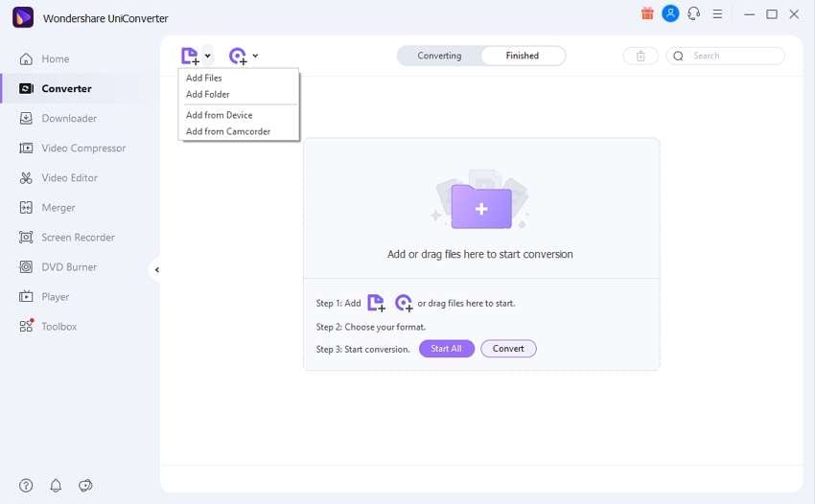Click the Player icon

[26, 297]
